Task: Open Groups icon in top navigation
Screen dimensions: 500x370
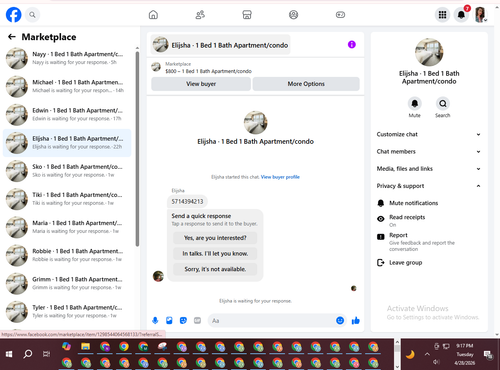Action: (x=293, y=15)
